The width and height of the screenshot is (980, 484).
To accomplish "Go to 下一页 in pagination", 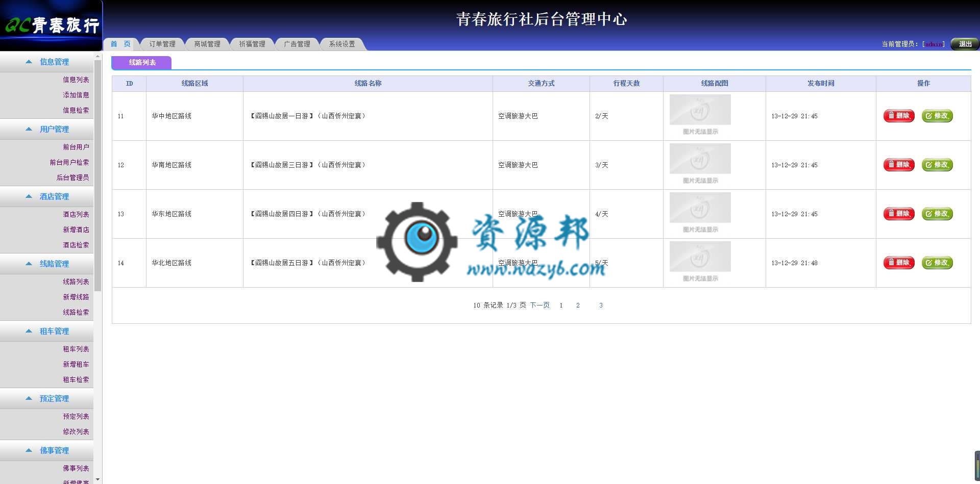I will [x=540, y=305].
